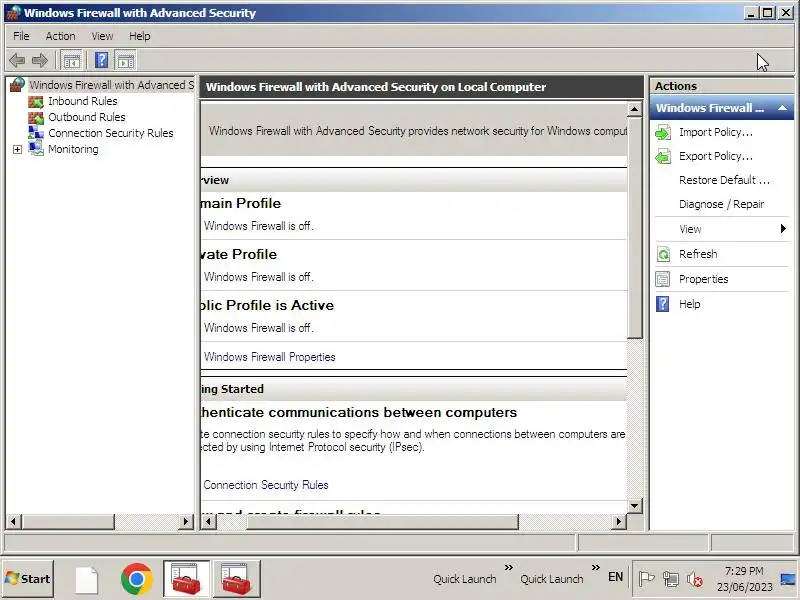Open the Connection Security Rules link

[266, 485]
